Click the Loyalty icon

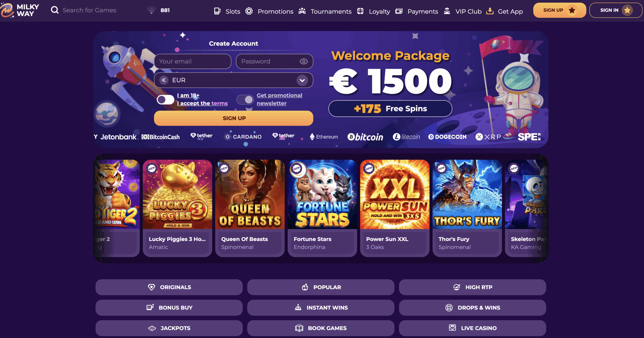pos(360,11)
